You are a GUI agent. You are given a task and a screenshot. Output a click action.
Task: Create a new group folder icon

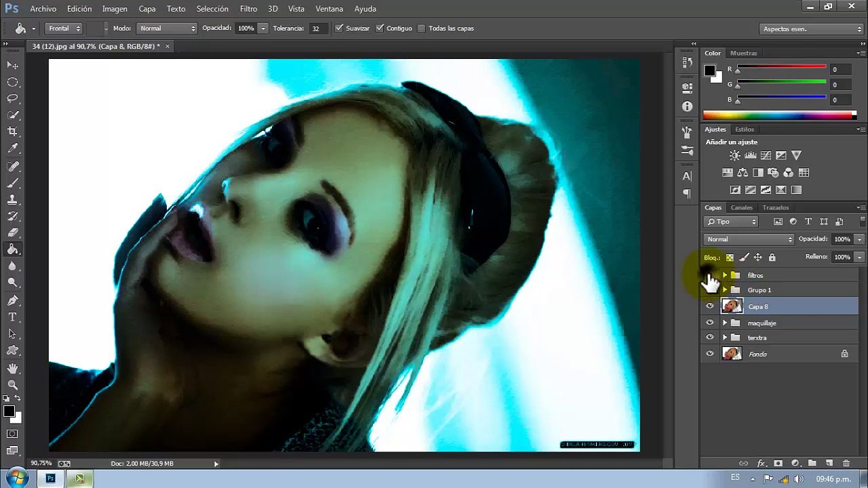coord(812,464)
